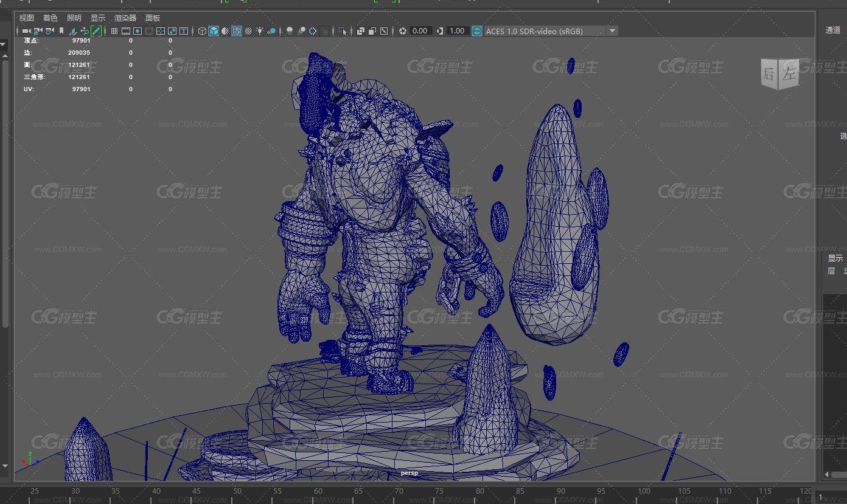Click frame 50 on the time slider

click(237, 491)
